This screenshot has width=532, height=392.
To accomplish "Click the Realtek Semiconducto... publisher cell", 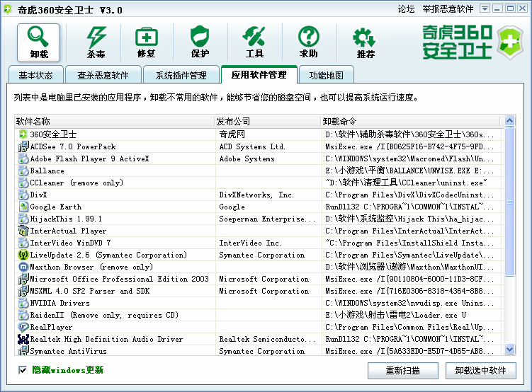I will pyautogui.click(x=267, y=339).
